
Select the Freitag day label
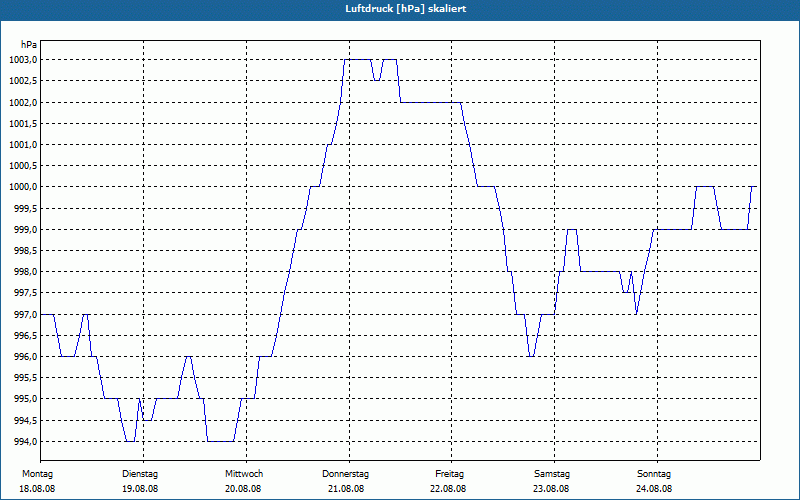tap(449, 474)
